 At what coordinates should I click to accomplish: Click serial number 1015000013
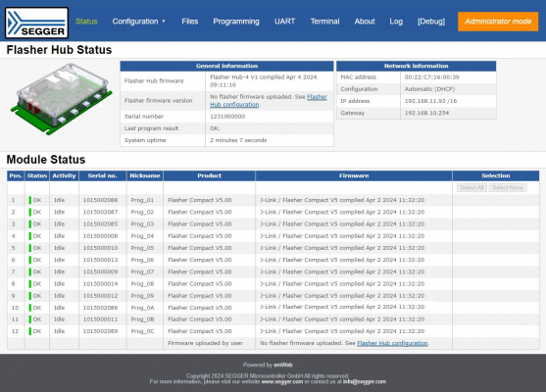pos(100,260)
